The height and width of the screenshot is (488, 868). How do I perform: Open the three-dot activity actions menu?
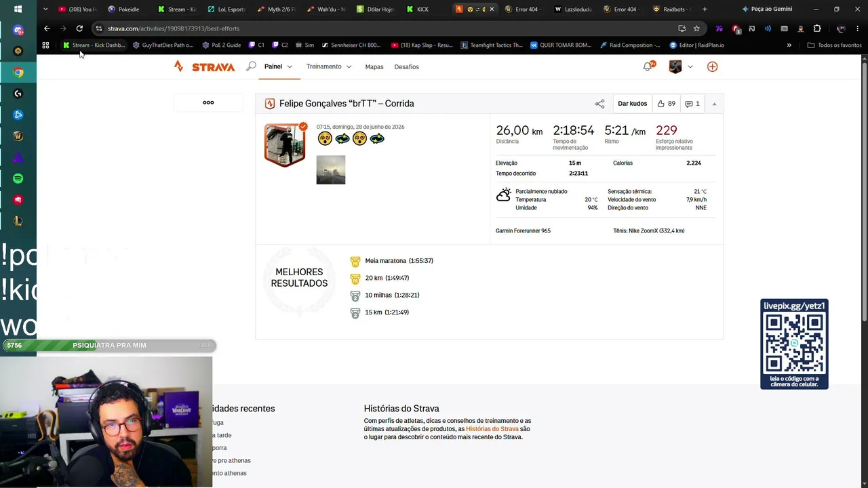[208, 102]
